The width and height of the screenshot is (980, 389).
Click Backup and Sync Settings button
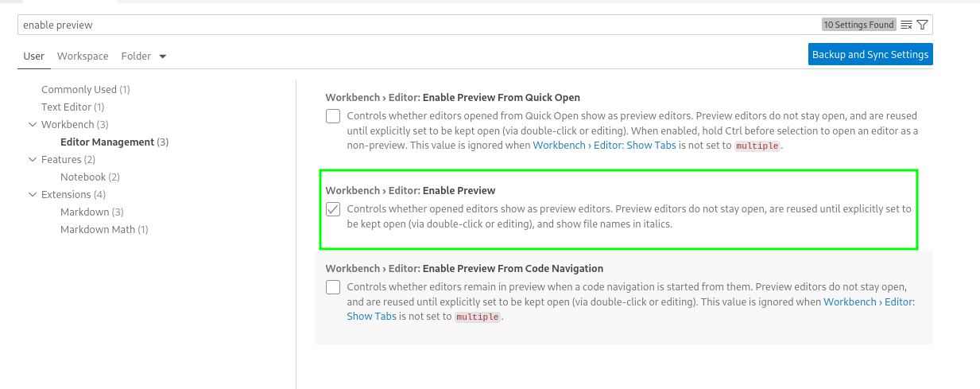[870, 55]
